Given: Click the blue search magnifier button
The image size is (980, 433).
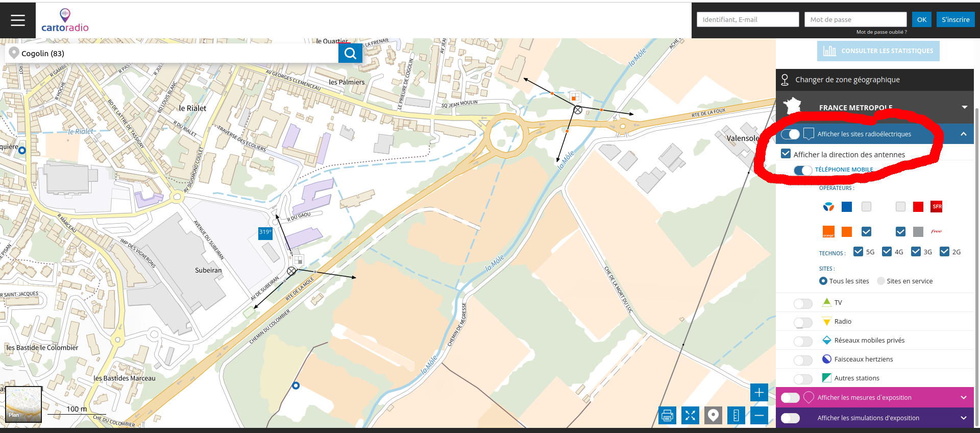Looking at the screenshot, I should click(350, 53).
